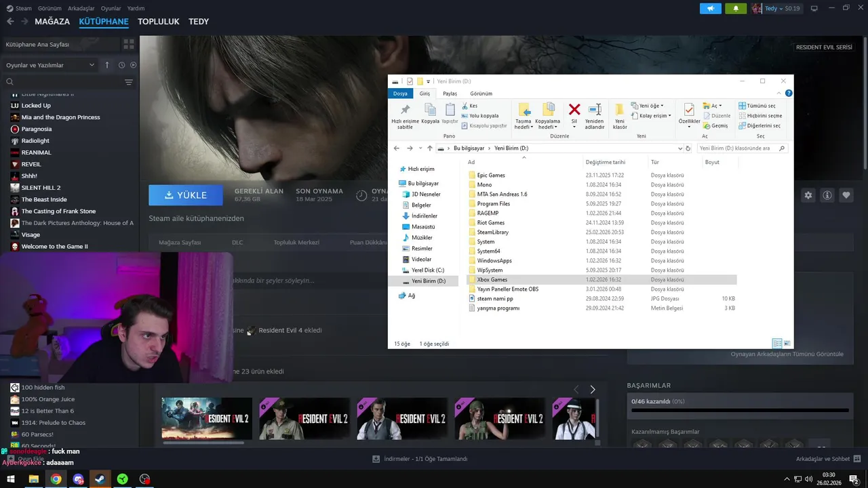Switch Explorer to details view icon

777,344
